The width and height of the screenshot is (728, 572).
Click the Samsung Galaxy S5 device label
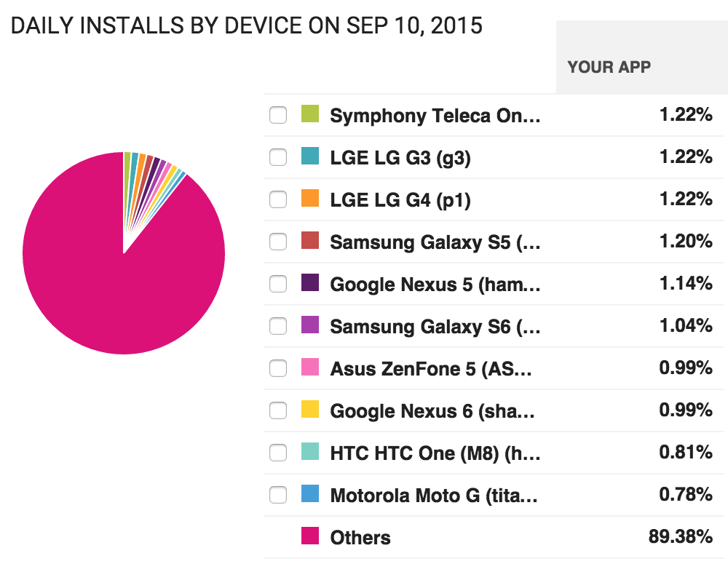click(x=435, y=242)
